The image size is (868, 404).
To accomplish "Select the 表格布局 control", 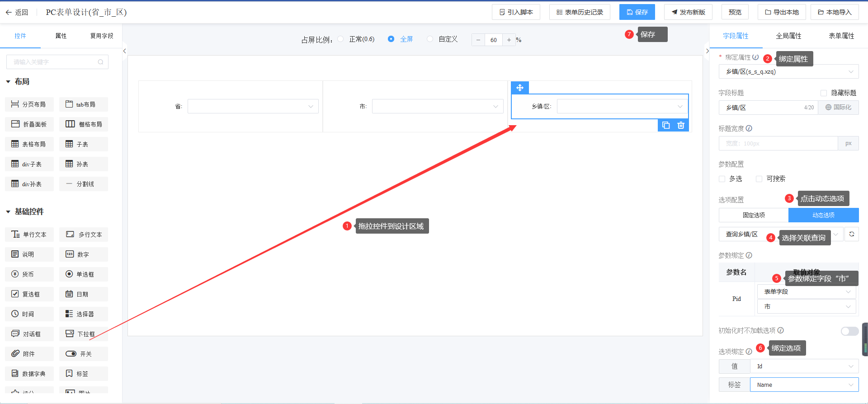I will coord(29,144).
